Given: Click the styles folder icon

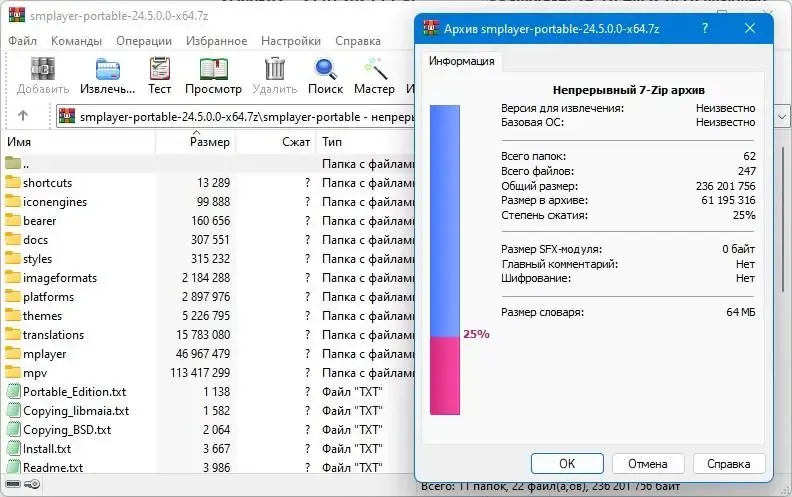Looking at the screenshot, I should click(13, 258).
